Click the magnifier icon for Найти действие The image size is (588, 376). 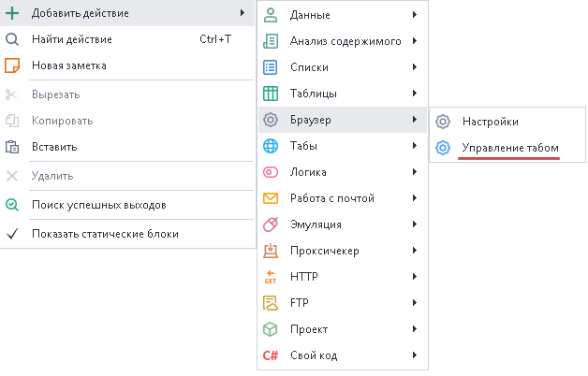pos(12,39)
